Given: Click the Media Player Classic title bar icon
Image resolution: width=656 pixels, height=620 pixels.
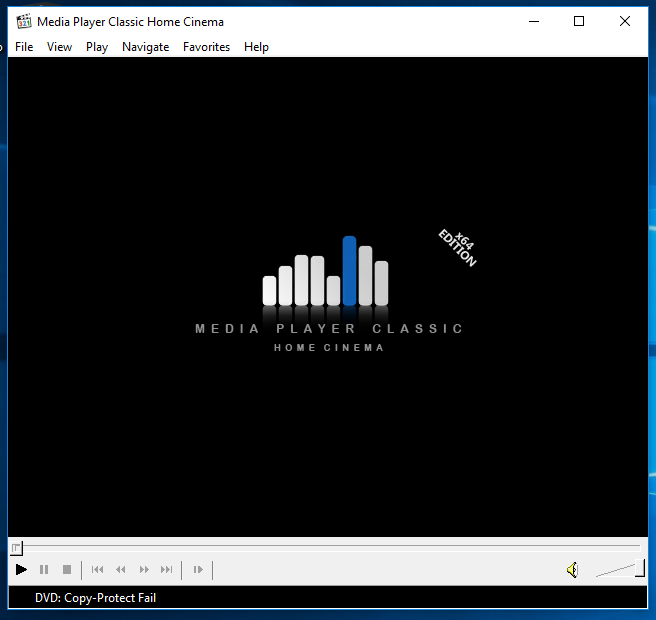Looking at the screenshot, I should [x=24, y=21].
